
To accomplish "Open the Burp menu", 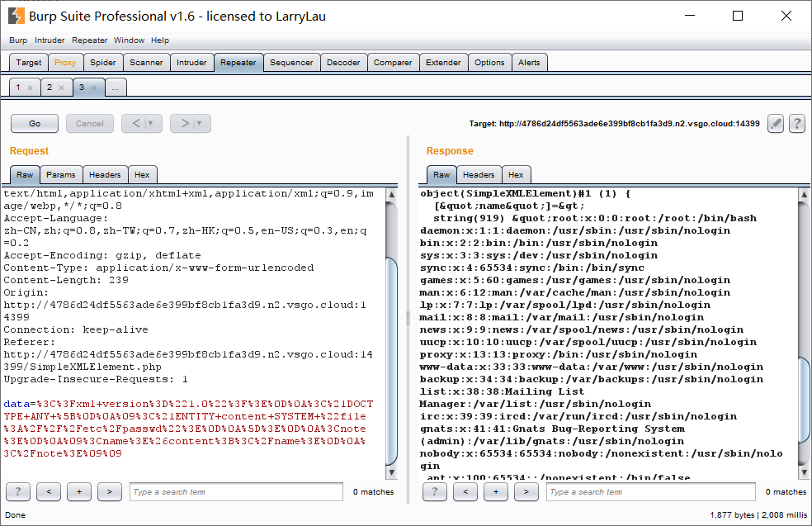I will click(x=18, y=40).
